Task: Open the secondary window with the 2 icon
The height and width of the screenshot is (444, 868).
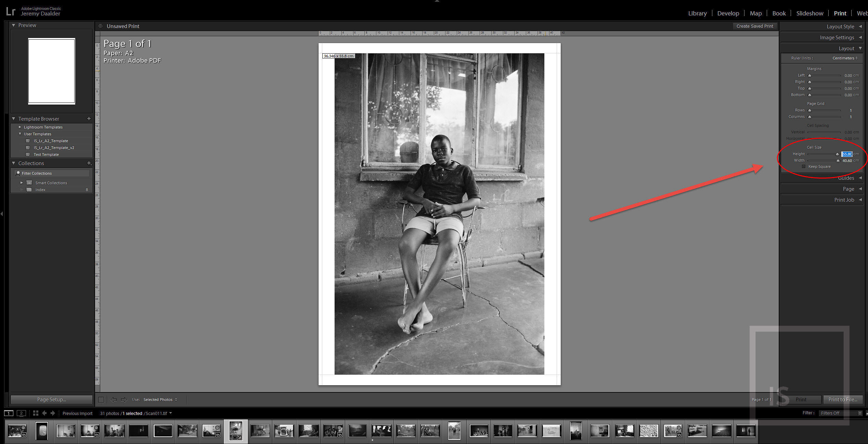Action: coord(22,413)
